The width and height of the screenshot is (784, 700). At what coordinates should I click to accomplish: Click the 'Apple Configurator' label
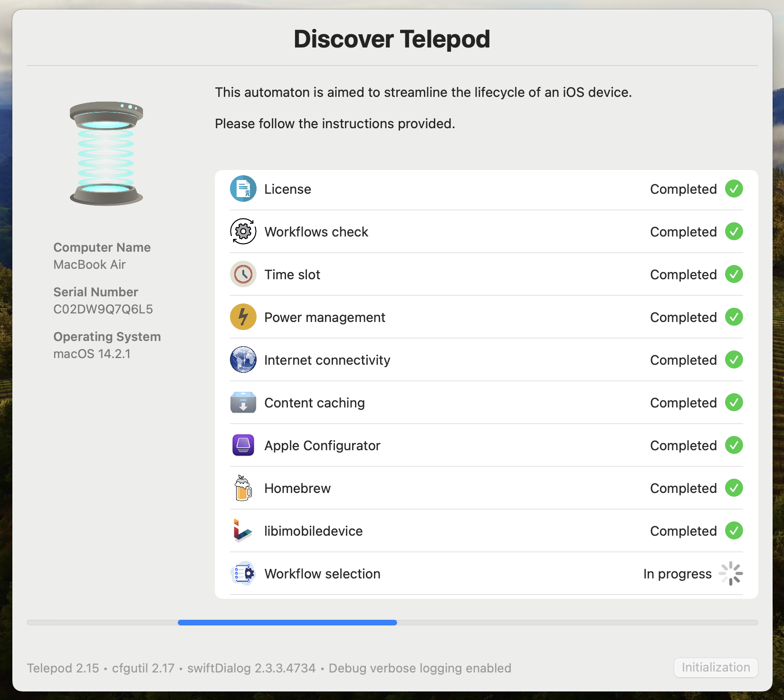pyautogui.click(x=323, y=445)
